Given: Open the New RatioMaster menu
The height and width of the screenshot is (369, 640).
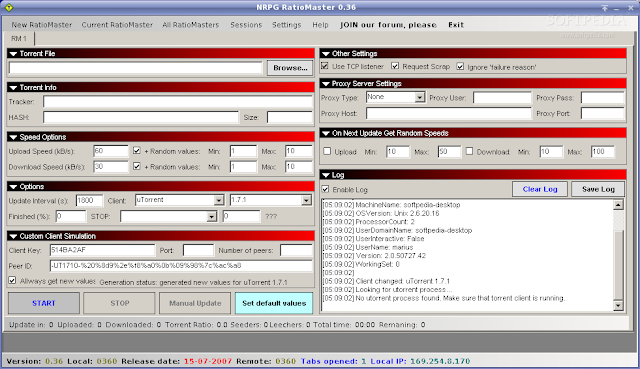Looking at the screenshot, I should (42, 25).
